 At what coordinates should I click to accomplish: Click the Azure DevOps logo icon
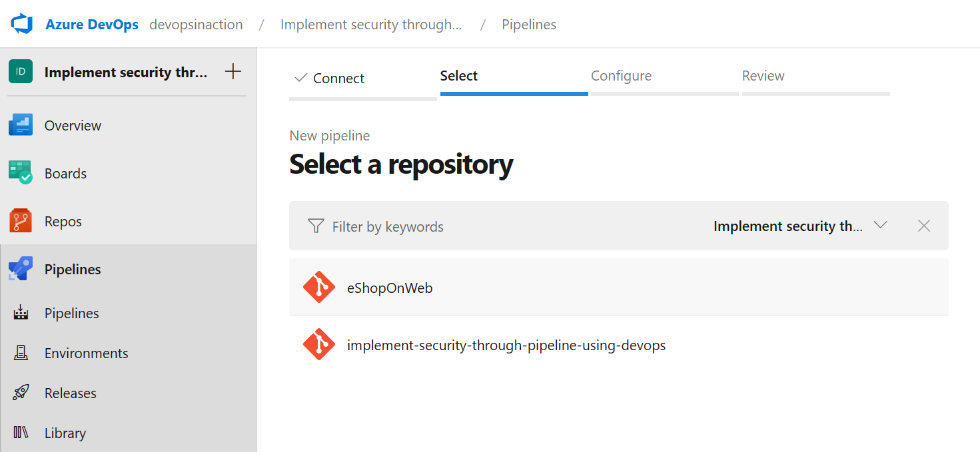pos(22,25)
